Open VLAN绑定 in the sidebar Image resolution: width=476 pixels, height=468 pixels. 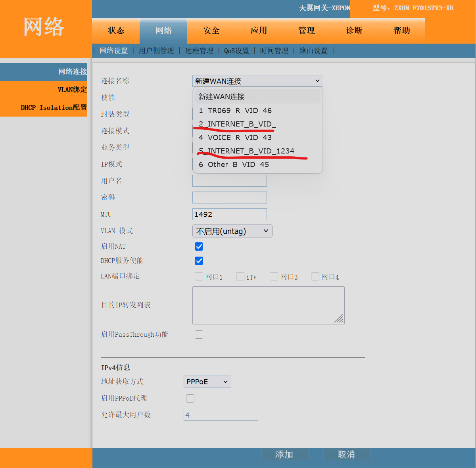(72, 90)
